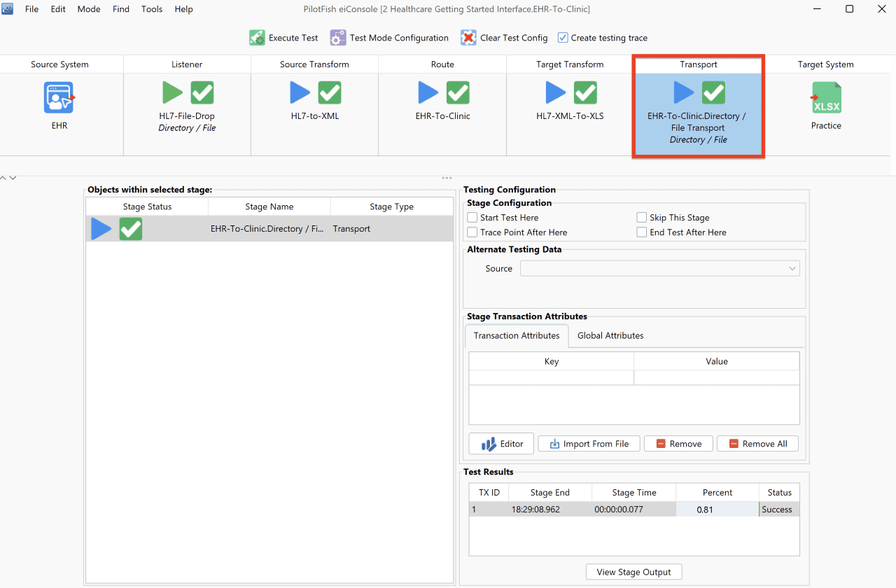896x588 pixels.
Task: Click the Remove button
Action: pyautogui.click(x=678, y=444)
